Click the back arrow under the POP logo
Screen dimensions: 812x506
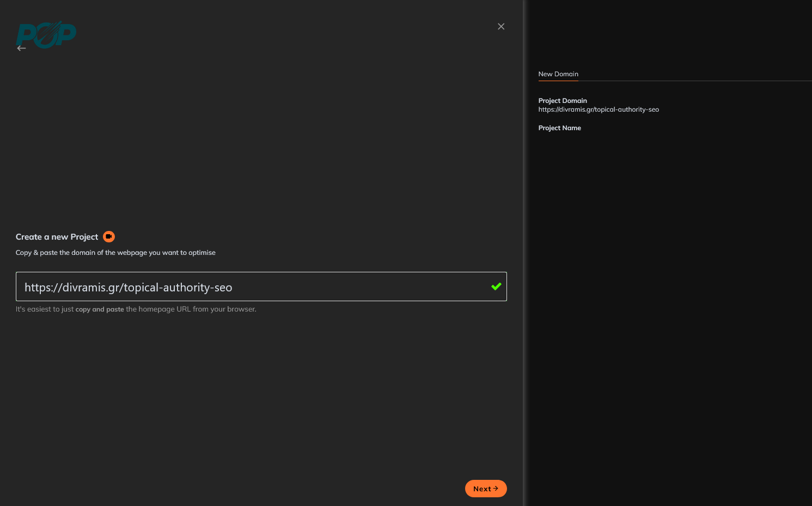coord(22,48)
